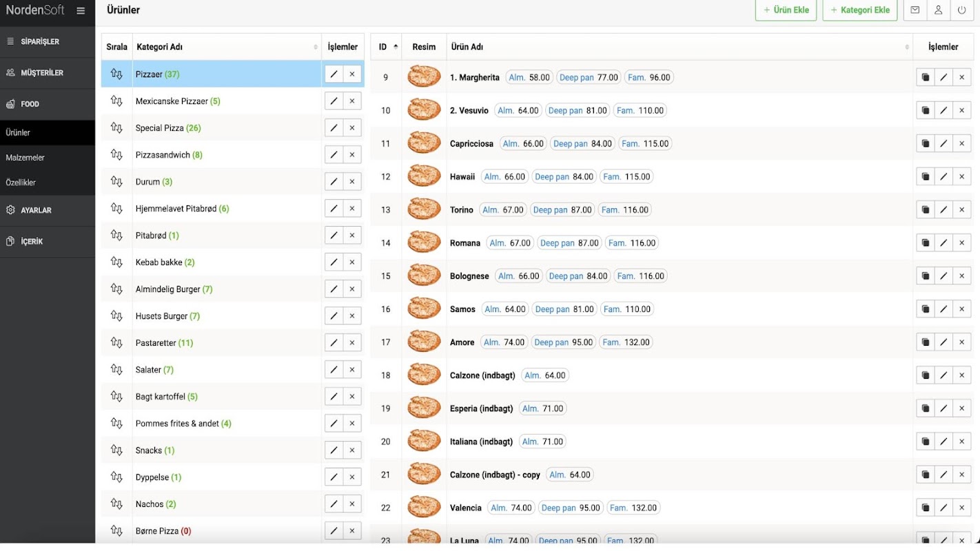The width and height of the screenshot is (980, 551).
Task: Expand the FOOD sidebar section
Action: pos(48,104)
